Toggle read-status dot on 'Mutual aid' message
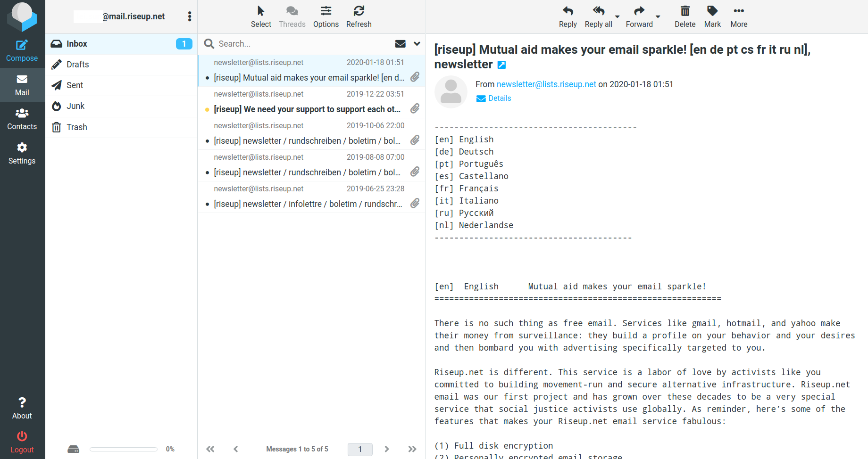 pos(207,78)
